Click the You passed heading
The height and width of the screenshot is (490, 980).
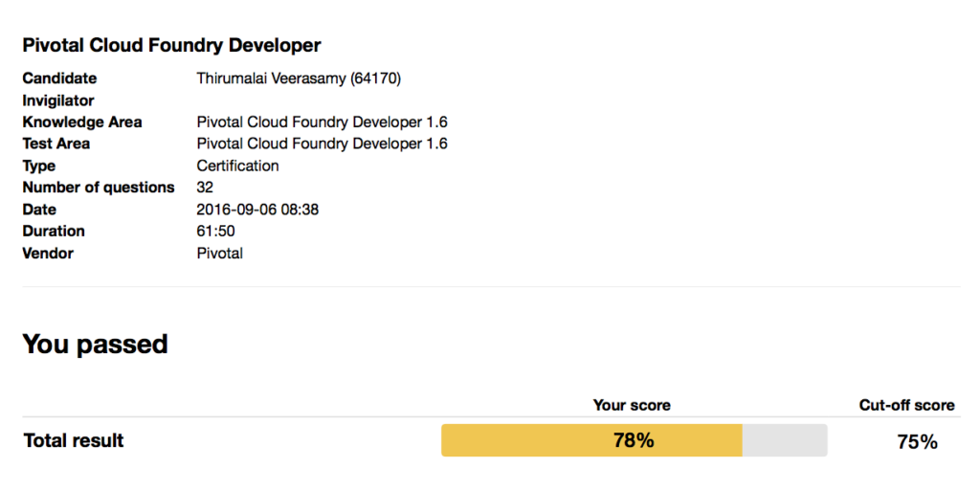(96, 345)
